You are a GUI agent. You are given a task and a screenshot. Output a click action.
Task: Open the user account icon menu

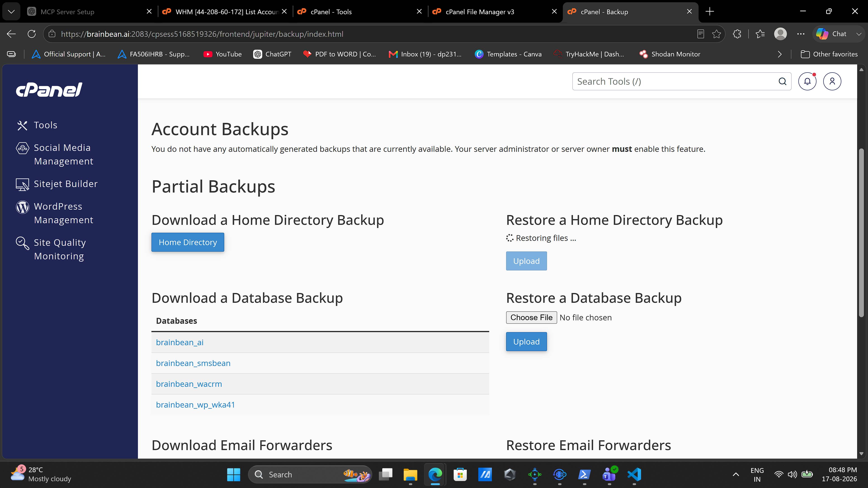(x=832, y=81)
